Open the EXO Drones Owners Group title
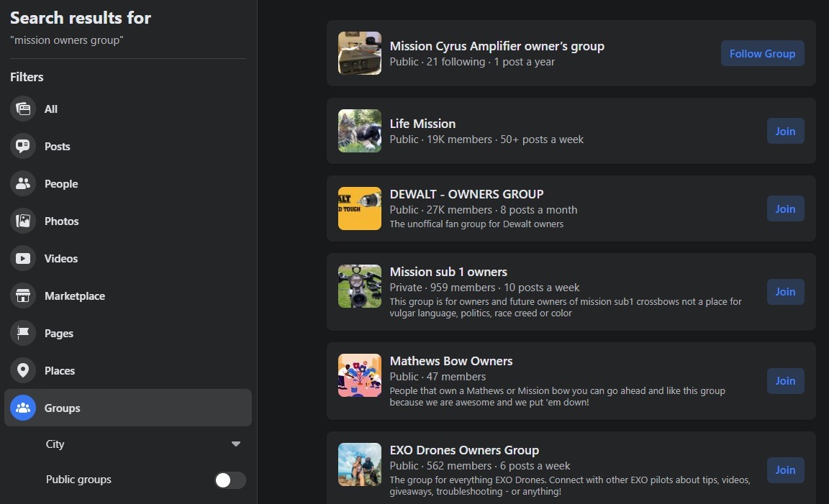Screen dimensions: 829x504 (x=464, y=450)
